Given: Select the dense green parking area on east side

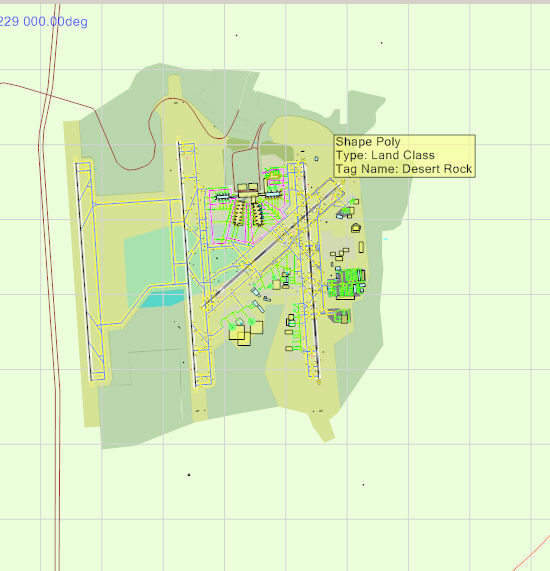Looking at the screenshot, I should (346, 284).
